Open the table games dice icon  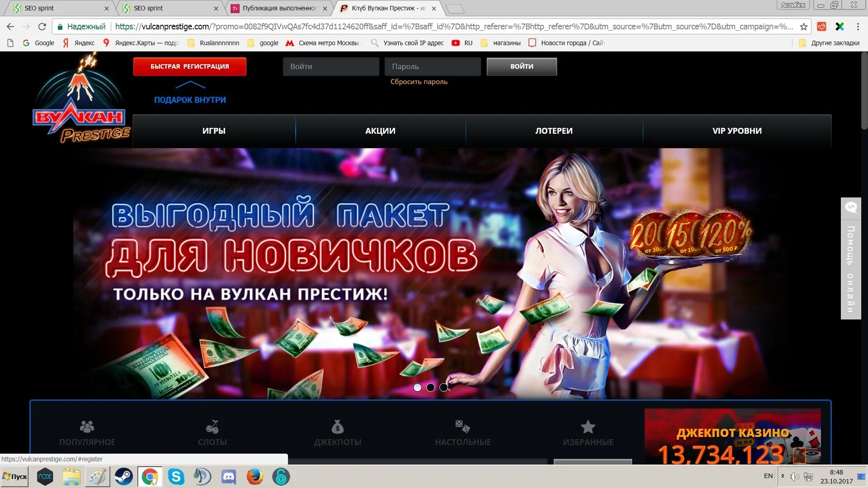(x=462, y=426)
